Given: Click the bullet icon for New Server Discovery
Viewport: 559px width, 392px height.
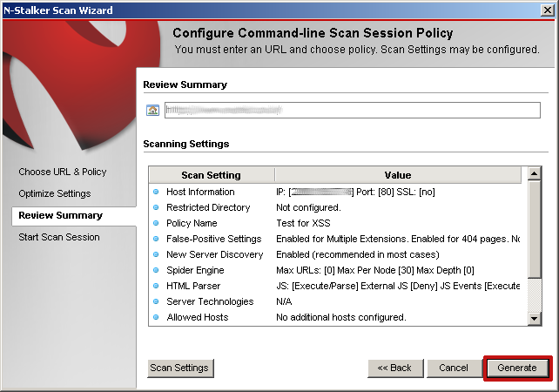Looking at the screenshot, I should click(x=156, y=254).
